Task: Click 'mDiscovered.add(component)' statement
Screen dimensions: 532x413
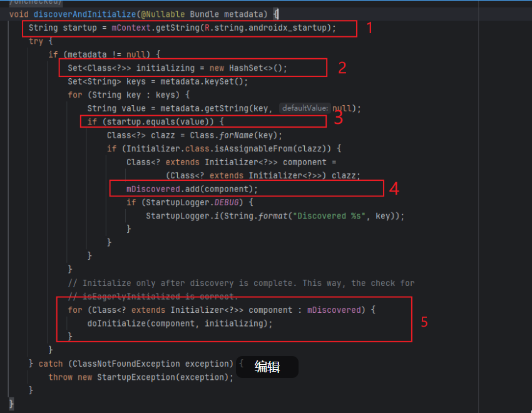Action: 192,189
